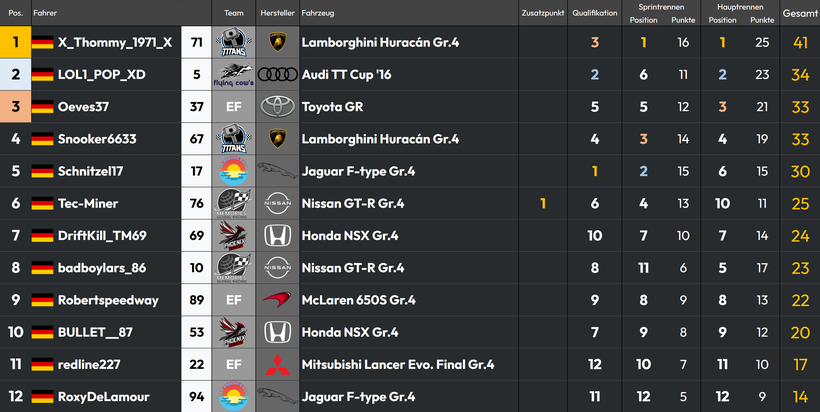Image resolution: width=820 pixels, height=412 pixels.
Task: Click the Toyota manufacturer logo
Action: point(278,107)
